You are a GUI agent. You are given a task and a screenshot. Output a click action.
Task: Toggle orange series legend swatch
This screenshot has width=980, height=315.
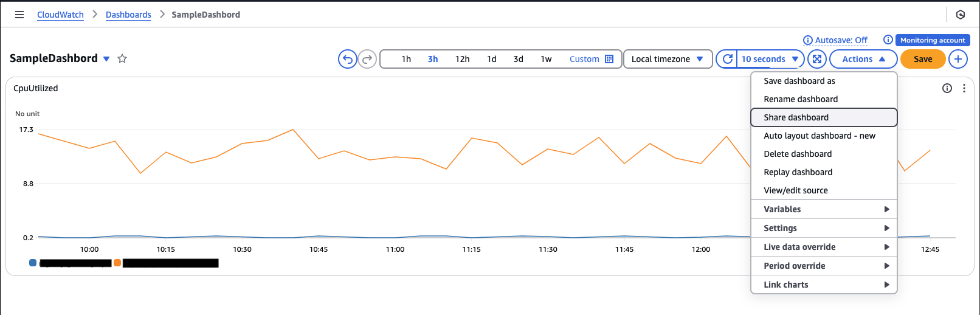tap(117, 263)
